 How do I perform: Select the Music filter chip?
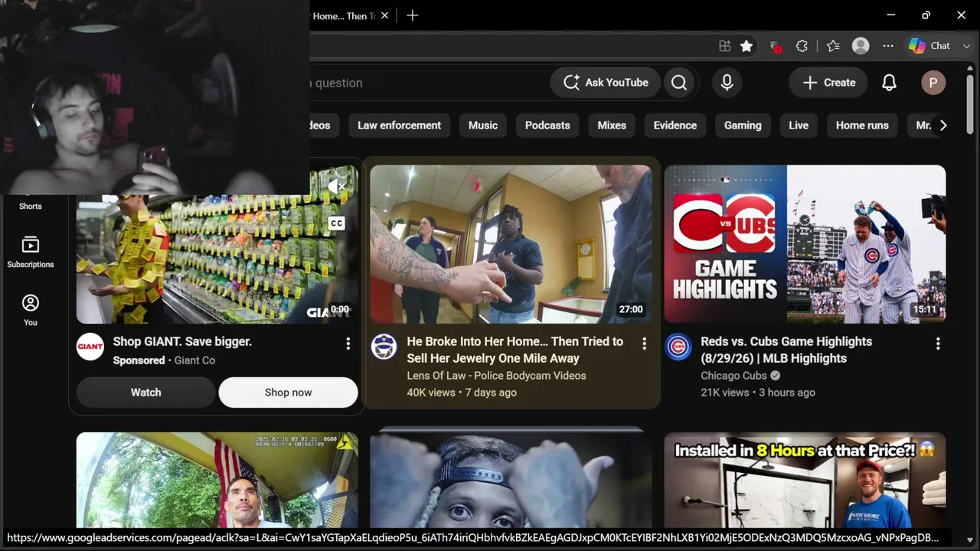pos(483,126)
